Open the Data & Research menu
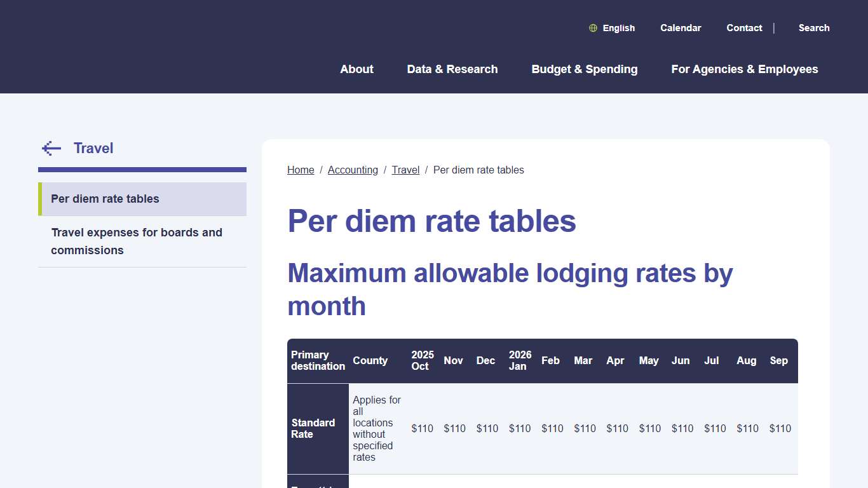 tap(452, 69)
